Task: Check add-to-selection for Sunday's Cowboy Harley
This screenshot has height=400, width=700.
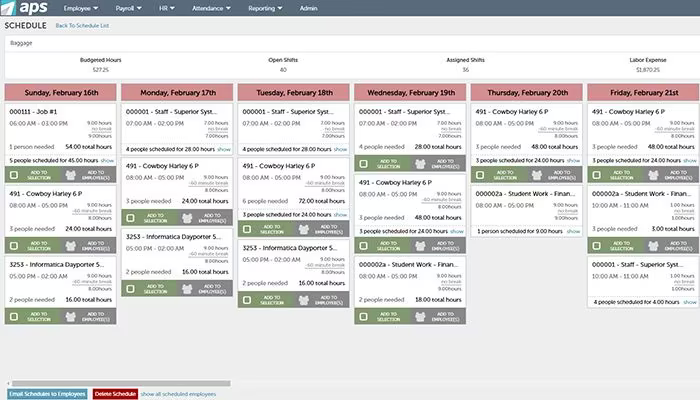Action: 14,246
